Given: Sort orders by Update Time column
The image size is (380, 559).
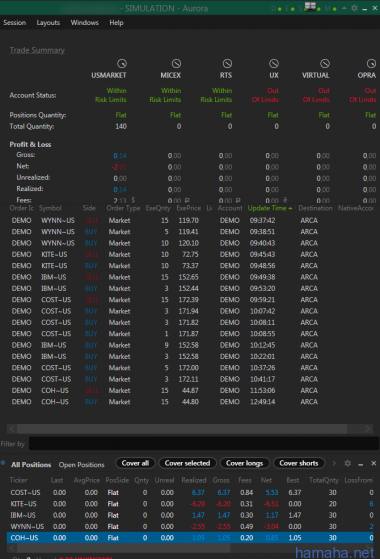Looking at the screenshot, I should pos(269,208).
